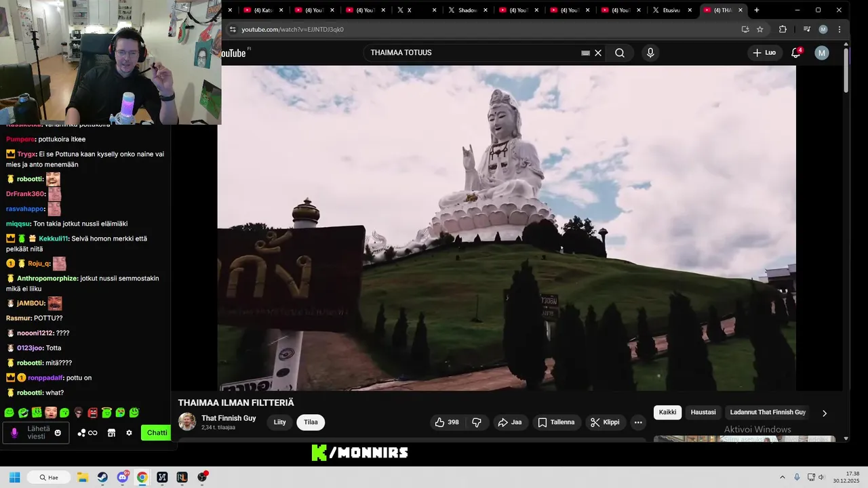
Task: Open a new Chrome tab
Action: tap(757, 10)
